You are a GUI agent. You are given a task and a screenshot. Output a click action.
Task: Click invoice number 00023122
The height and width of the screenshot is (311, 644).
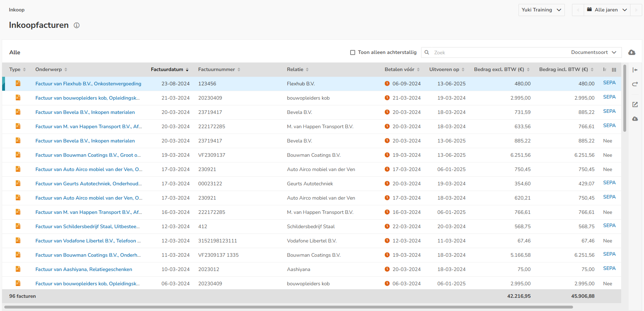(x=210, y=184)
